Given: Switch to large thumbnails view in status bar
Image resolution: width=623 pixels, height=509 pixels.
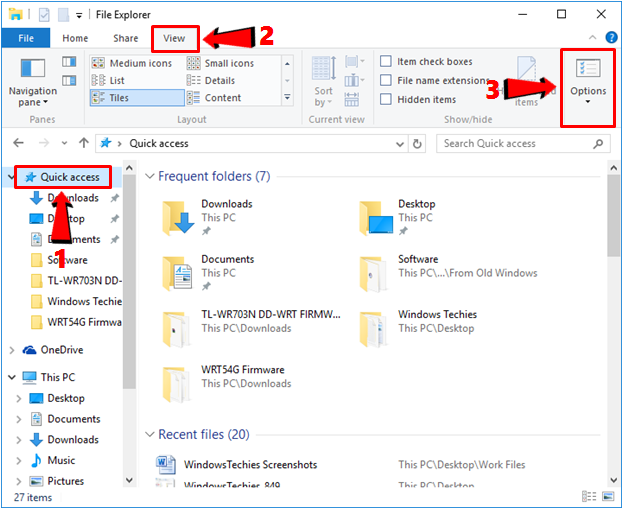Looking at the screenshot, I should (608, 497).
